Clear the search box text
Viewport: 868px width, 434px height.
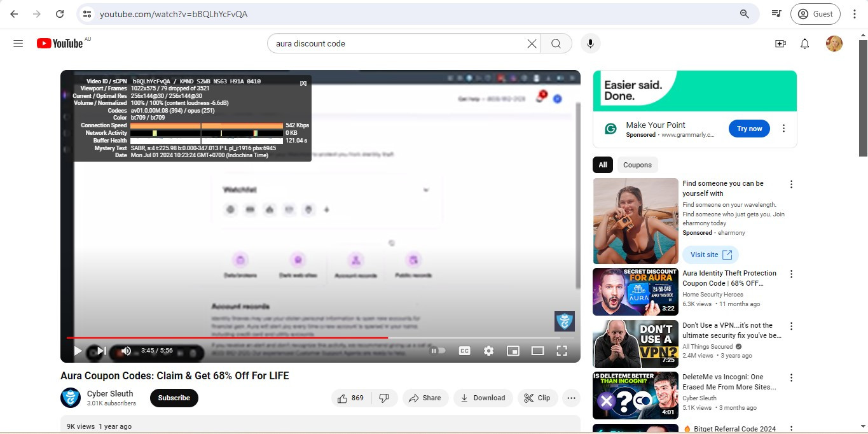[x=532, y=43]
